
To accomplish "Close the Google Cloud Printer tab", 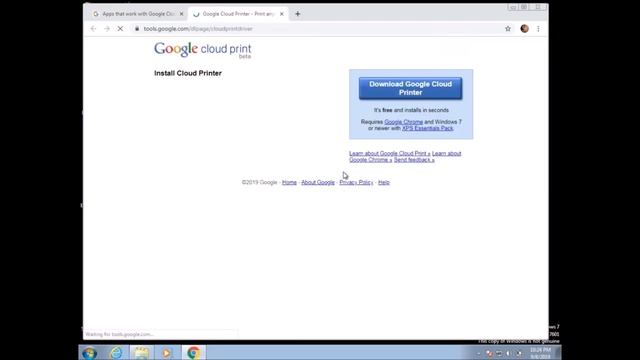I will pos(282,14).
